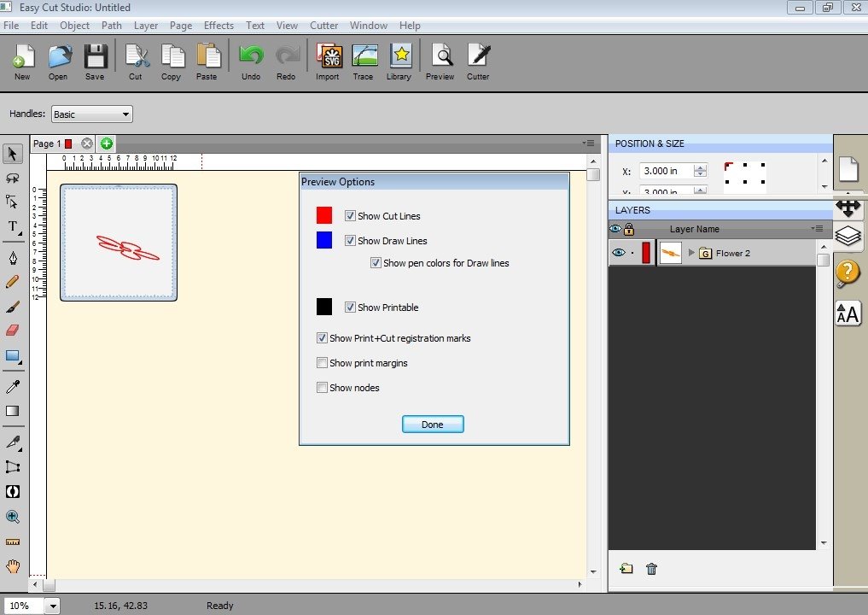Enable Show print margins checkbox

322,362
